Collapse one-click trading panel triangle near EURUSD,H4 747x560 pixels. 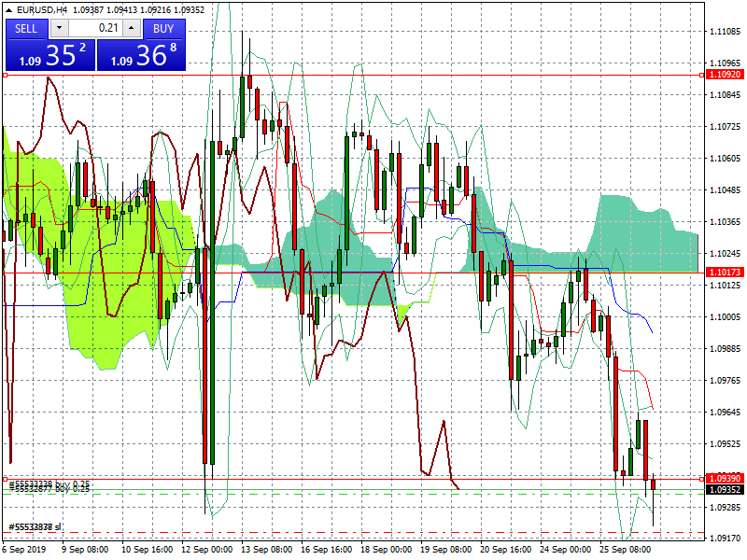[x=8, y=10]
